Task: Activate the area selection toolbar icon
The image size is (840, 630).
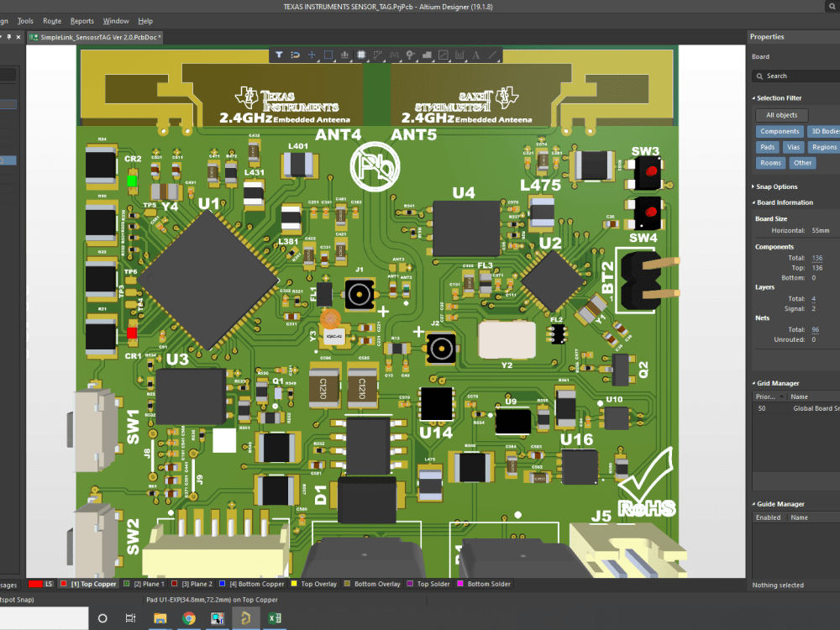Action: pyautogui.click(x=329, y=55)
